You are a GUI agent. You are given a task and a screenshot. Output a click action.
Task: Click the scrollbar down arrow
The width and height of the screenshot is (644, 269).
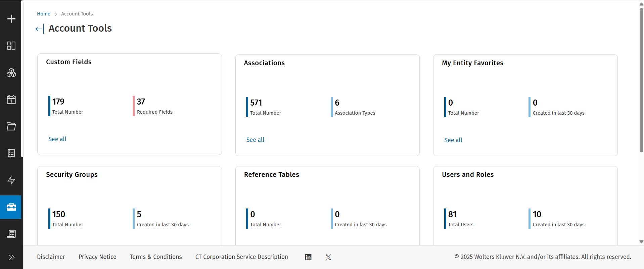641,242
